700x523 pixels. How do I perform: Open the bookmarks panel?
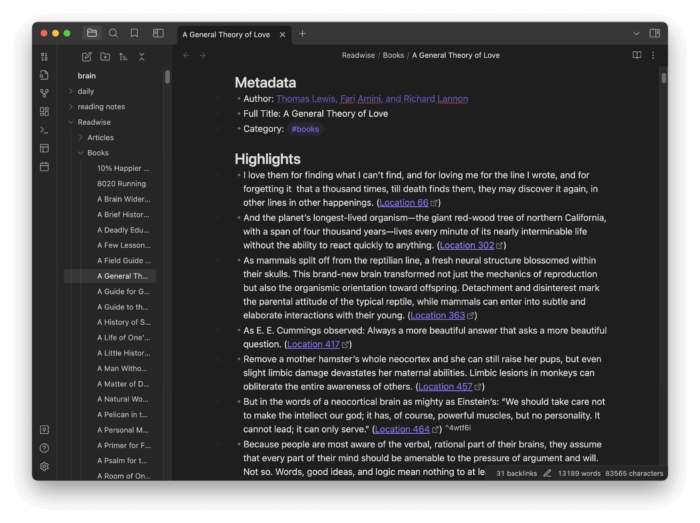tap(134, 33)
